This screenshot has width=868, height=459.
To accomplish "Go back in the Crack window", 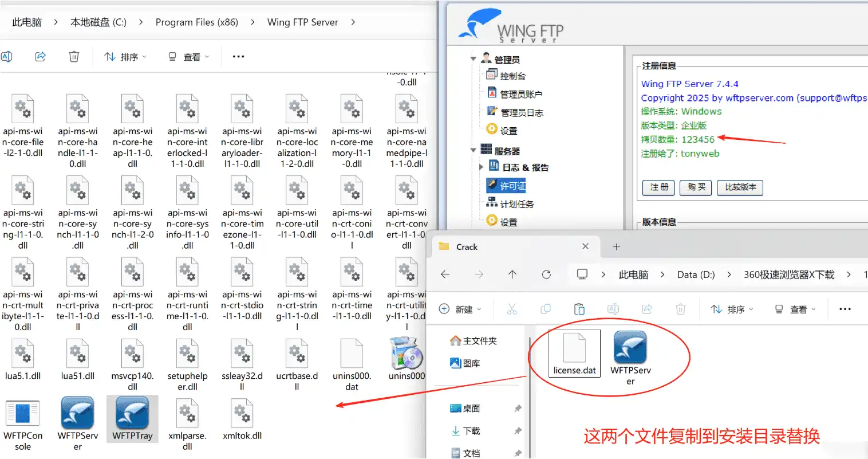I will click(x=445, y=274).
